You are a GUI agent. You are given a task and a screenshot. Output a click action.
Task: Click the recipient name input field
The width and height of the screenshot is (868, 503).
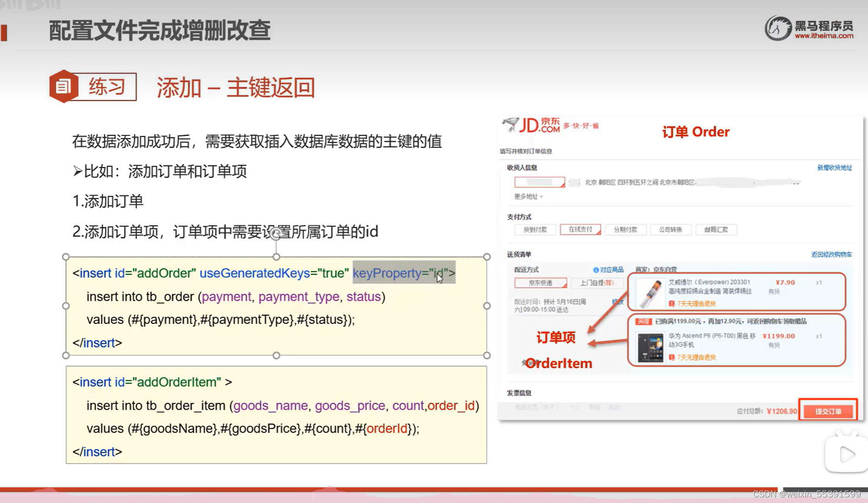[540, 181]
